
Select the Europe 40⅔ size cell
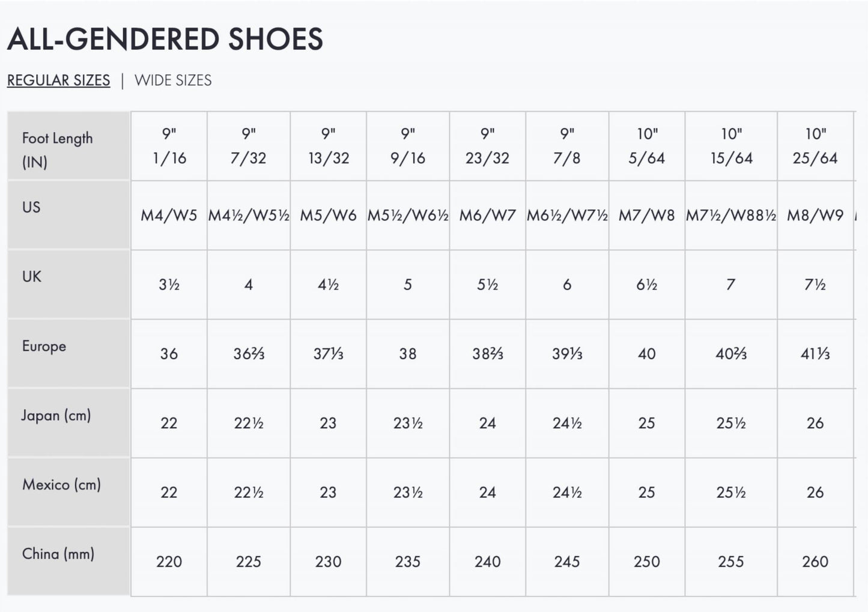730,354
